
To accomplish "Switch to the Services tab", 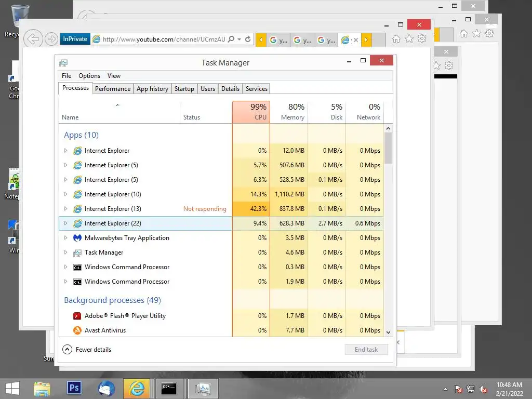I will click(x=257, y=88).
